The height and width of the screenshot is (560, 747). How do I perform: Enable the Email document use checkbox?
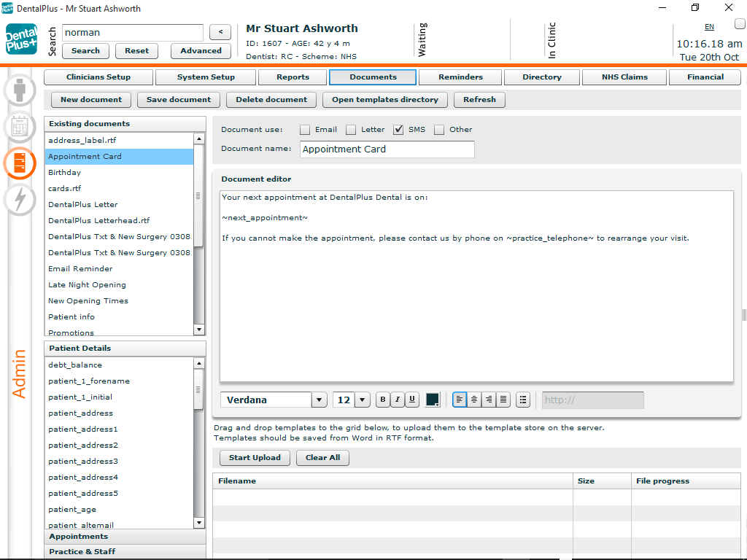click(305, 129)
